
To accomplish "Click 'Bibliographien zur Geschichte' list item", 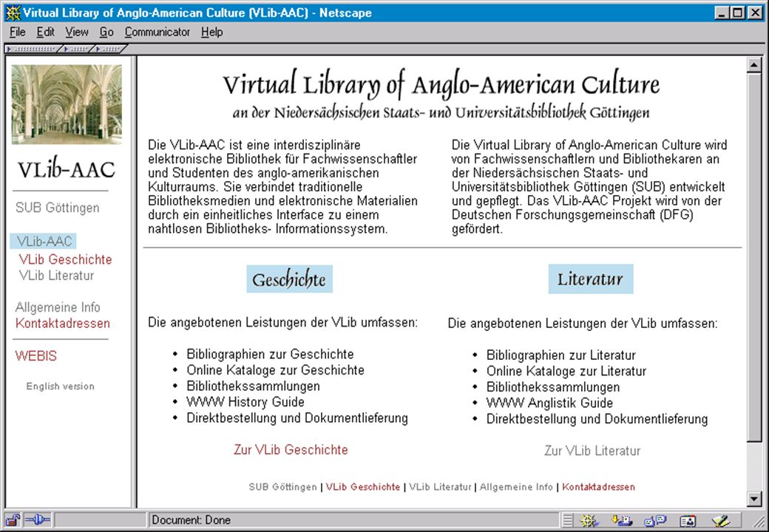I will [x=270, y=354].
